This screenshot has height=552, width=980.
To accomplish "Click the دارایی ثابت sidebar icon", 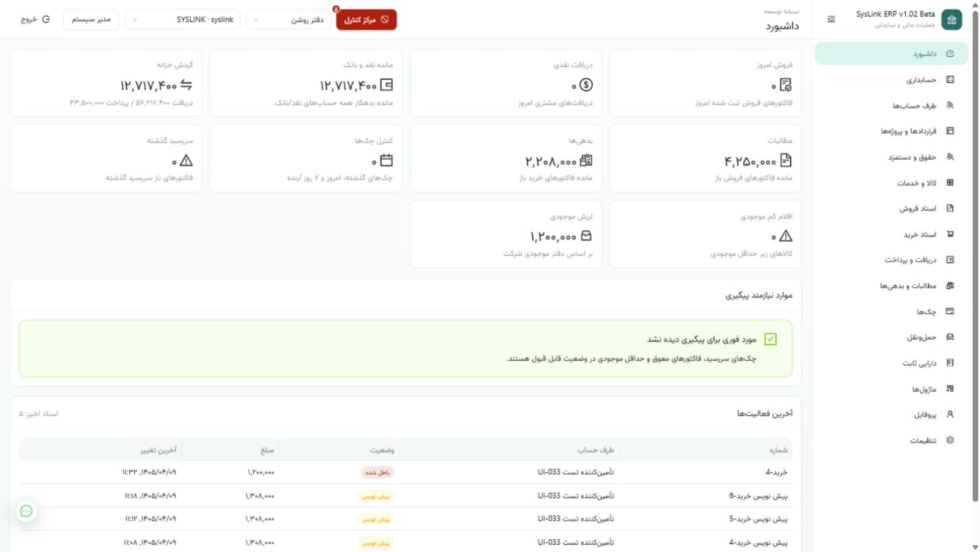I will 950,363.
